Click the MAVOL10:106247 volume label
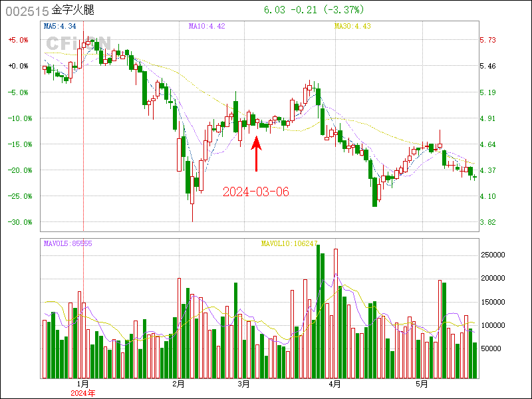Viewport: 532px width, 399px height. 289,244
